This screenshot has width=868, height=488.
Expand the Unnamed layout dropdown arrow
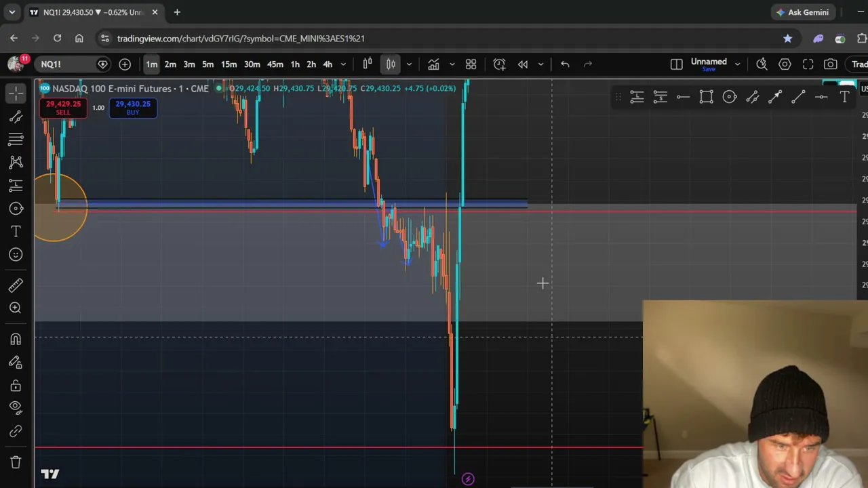(738, 64)
